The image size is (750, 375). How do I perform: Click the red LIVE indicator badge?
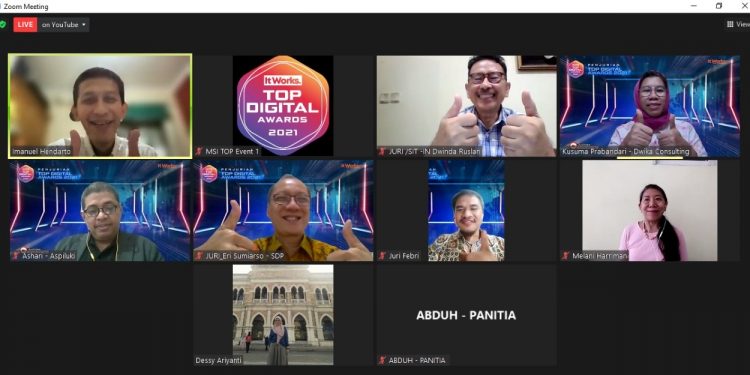[x=25, y=24]
